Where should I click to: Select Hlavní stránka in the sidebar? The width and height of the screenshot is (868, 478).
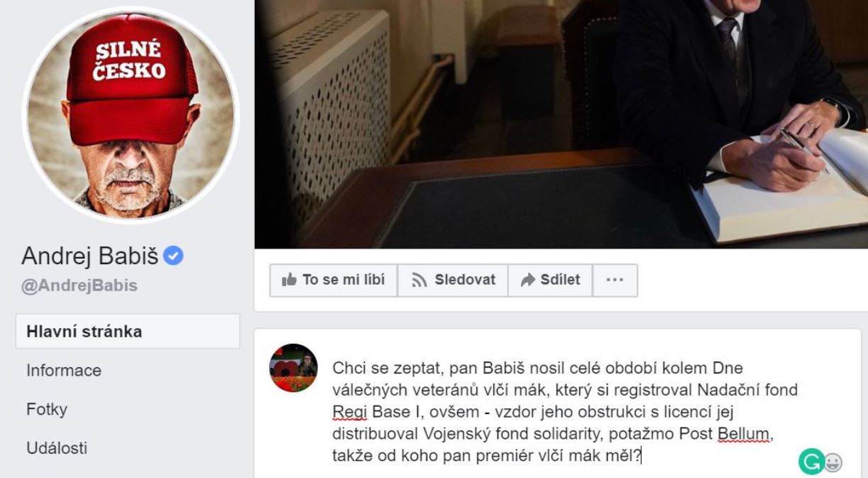tap(128, 331)
